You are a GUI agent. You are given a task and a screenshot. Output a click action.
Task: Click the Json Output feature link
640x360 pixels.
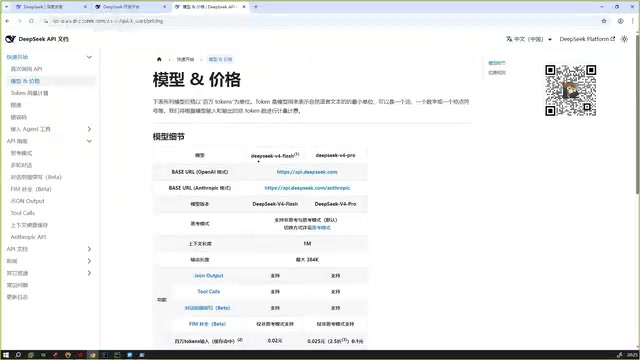[209, 276]
